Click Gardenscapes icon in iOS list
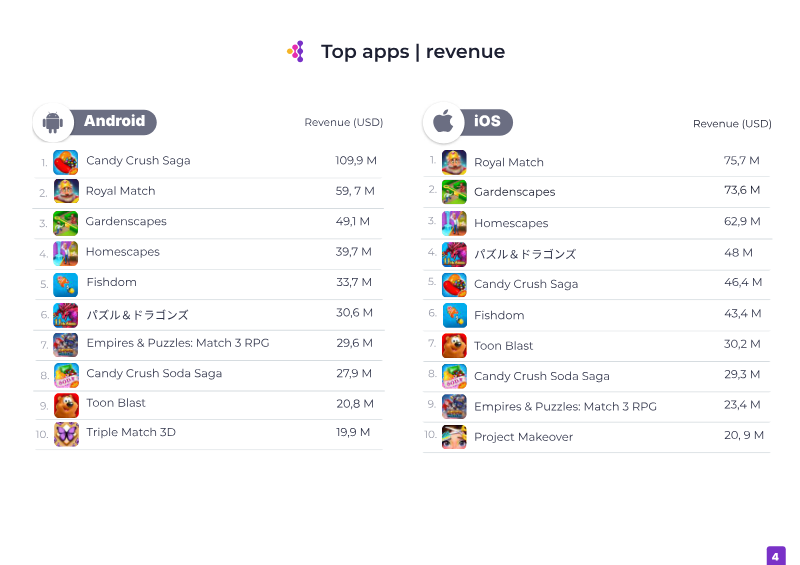This screenshot has height=565, width=800. [454, 192]
